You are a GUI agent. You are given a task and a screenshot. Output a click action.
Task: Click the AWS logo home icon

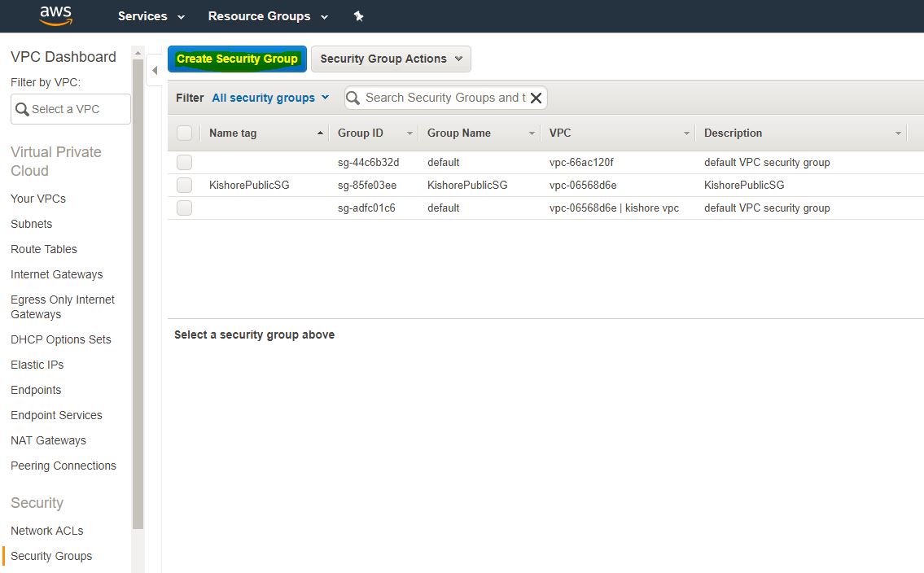(x=55, y=15)
